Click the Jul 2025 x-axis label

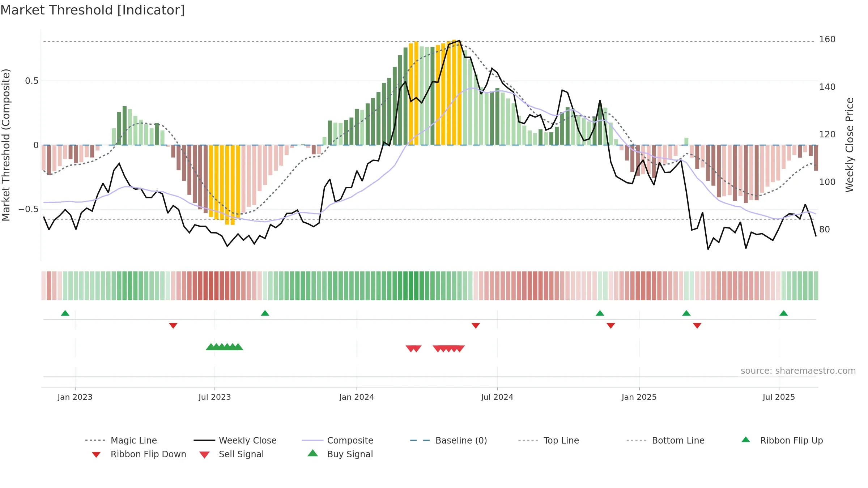(779, 397)
